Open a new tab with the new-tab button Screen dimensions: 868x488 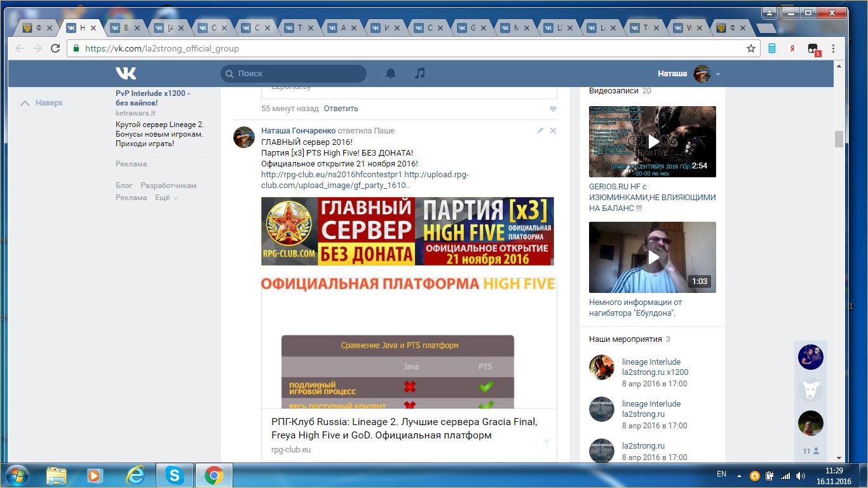766,28
